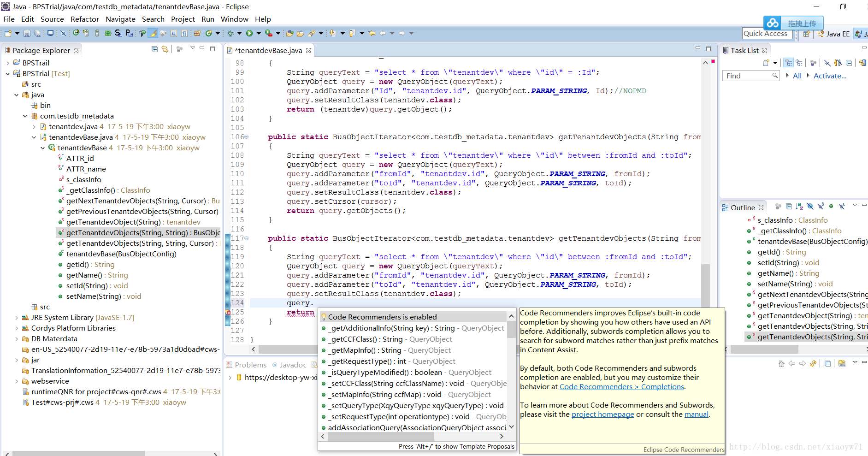Click Synchronize Changed icon in Task List

click(862, 63)
